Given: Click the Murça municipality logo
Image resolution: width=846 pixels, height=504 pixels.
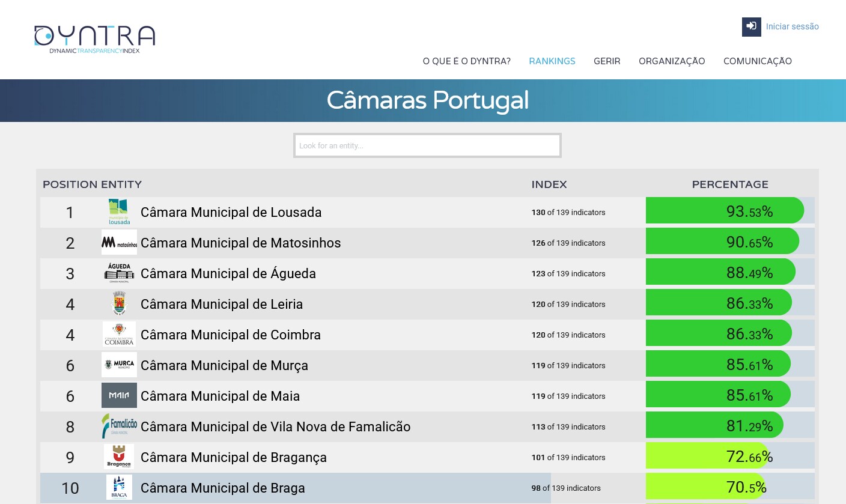Looking at the screenshot, I should tap(119, 365).
